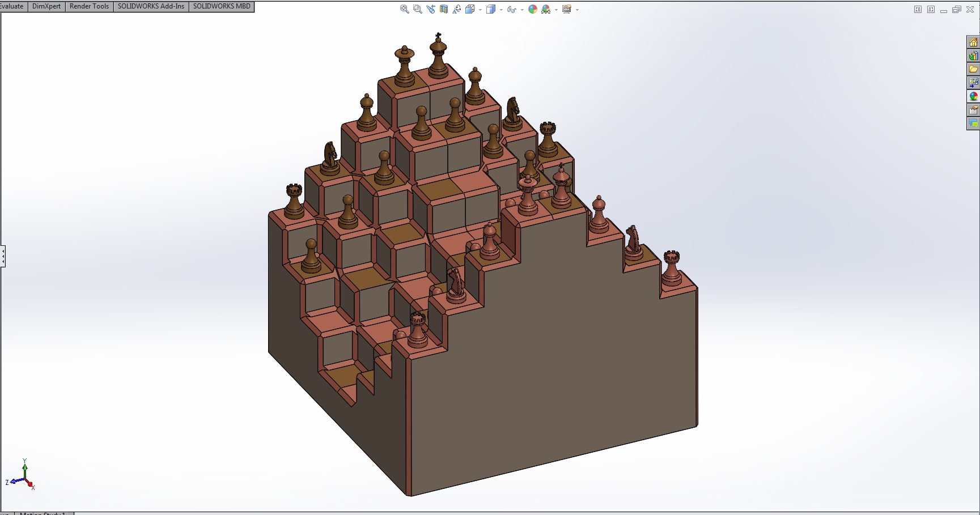
Task: Expand the Hide/Show Items dropdown arrow
Action: pyautogui.click(x=522, y=10)
